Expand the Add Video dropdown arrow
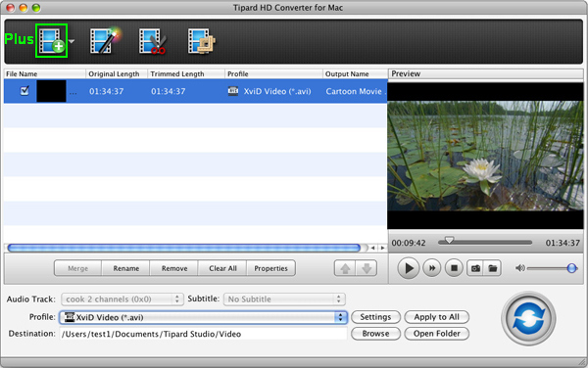The width and height of the screenshot is (588, 368). point(72,41)
